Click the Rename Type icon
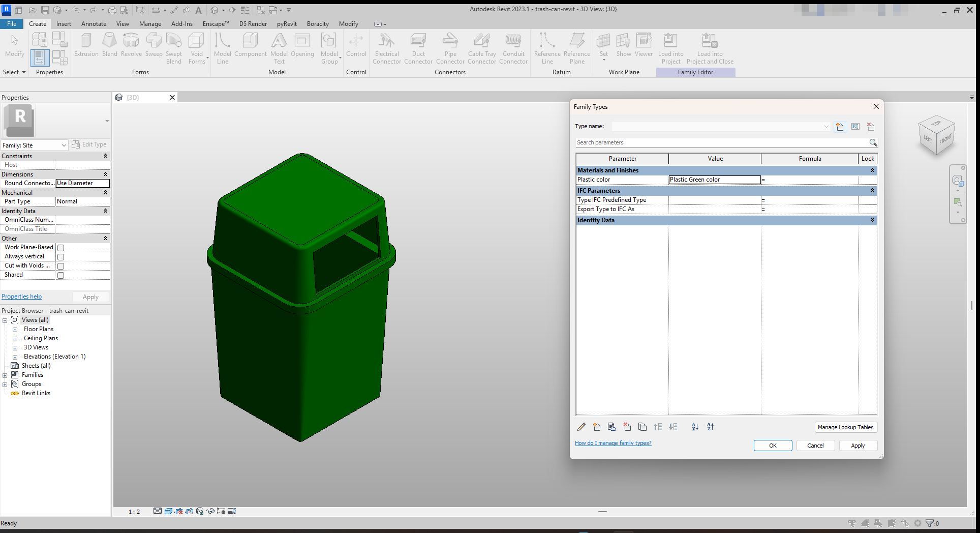This screenshot has height=533, width=980. pyautogui.click(x=855, y=127)
